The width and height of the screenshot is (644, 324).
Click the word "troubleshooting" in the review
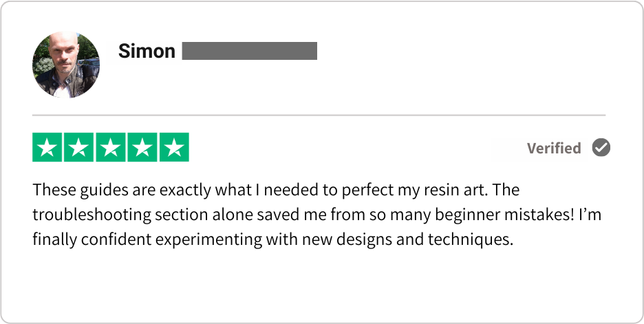92,215
